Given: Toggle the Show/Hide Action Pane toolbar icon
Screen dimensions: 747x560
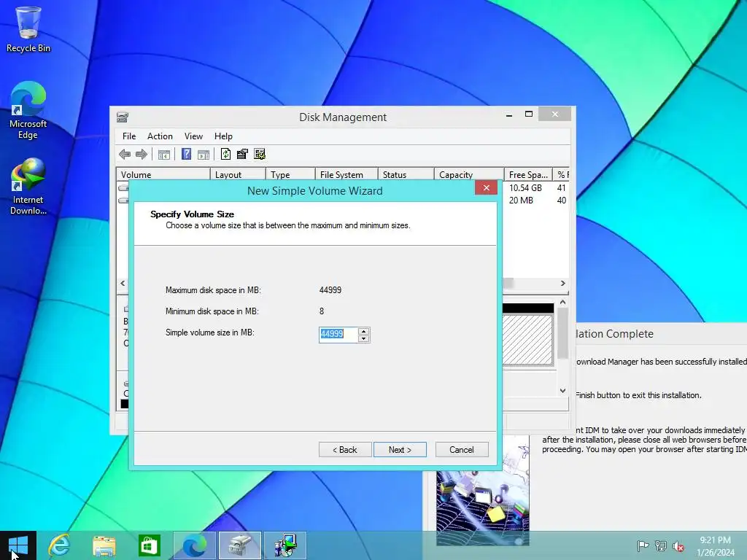Looking at the screenshot, I should [x=204, y=155].
